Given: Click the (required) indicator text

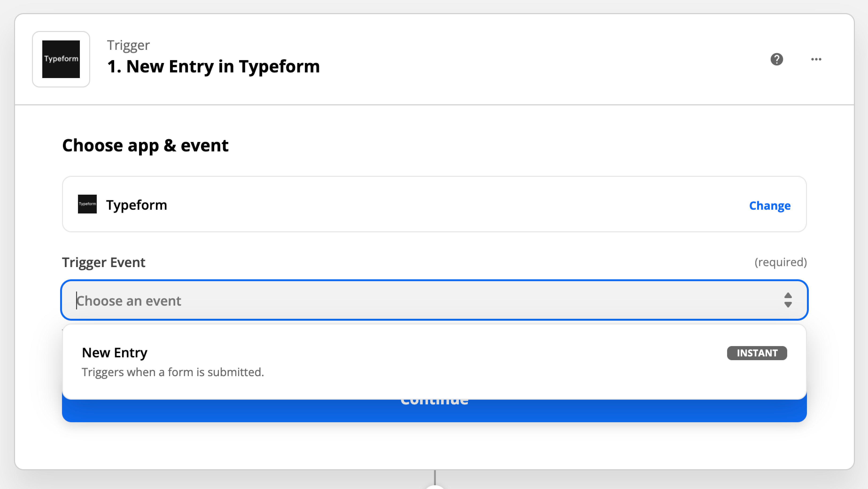Looking at the screenshot, I should coord(780,262).
